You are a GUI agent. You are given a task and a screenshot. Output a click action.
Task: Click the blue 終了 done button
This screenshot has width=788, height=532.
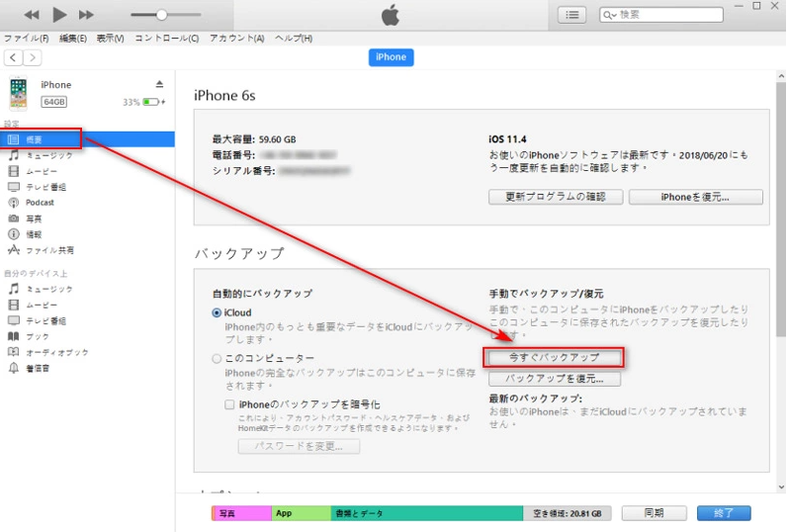(x=724, y=513)
